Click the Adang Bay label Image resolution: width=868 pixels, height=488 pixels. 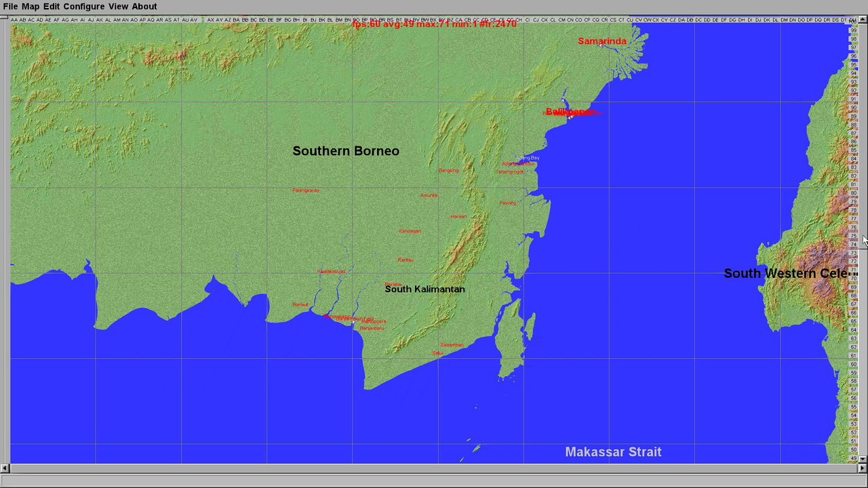pyautogui.click(x=528, y=158)
